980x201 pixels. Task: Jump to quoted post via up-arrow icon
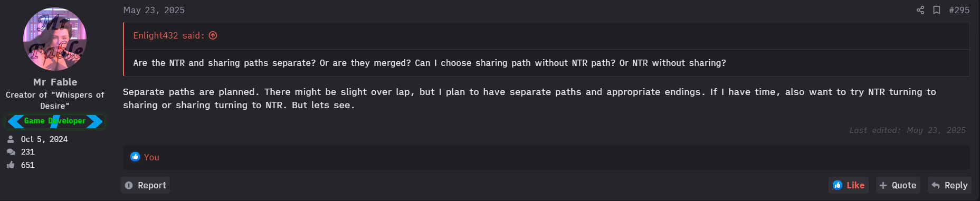coord(213,35)
